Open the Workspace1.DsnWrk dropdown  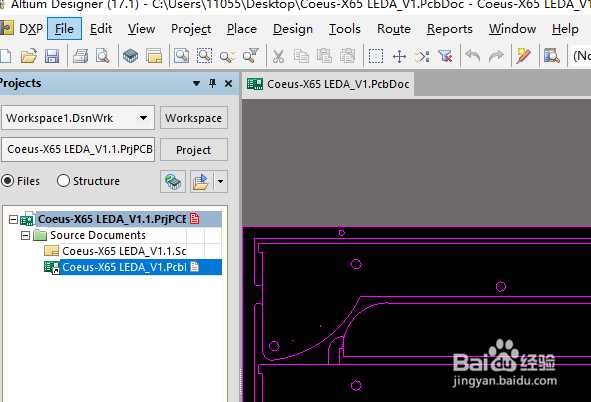click(143, 118)
